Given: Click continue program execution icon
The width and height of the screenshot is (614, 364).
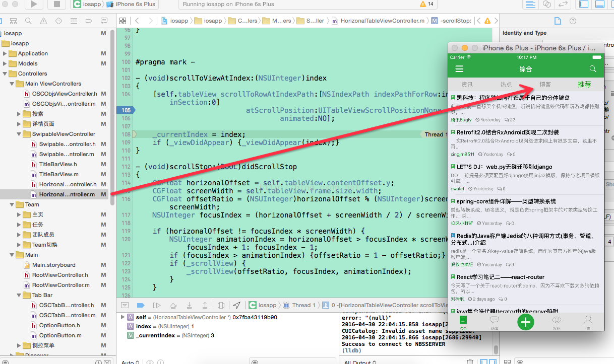Looking at the screenshot, I should click(156, 305).
